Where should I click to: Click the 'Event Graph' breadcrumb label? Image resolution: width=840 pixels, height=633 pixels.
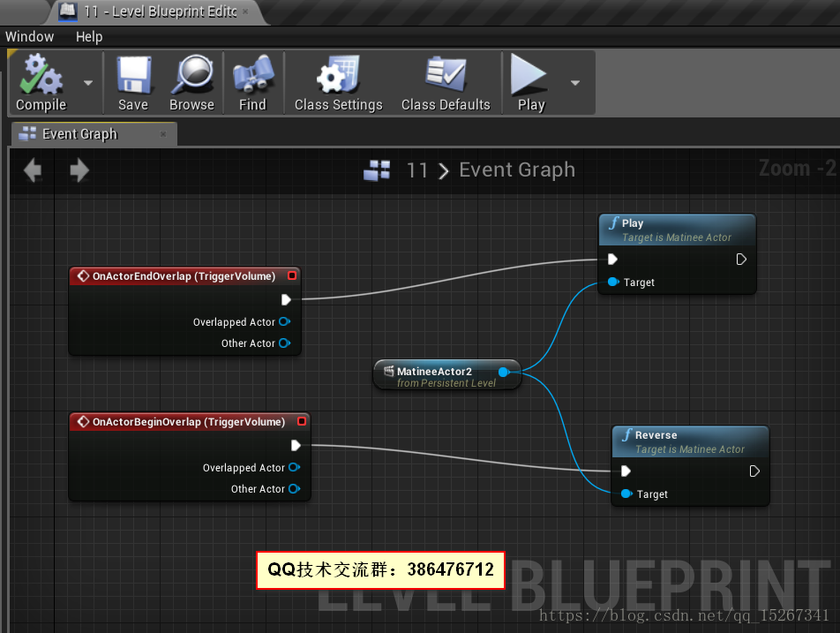[517, 170]
